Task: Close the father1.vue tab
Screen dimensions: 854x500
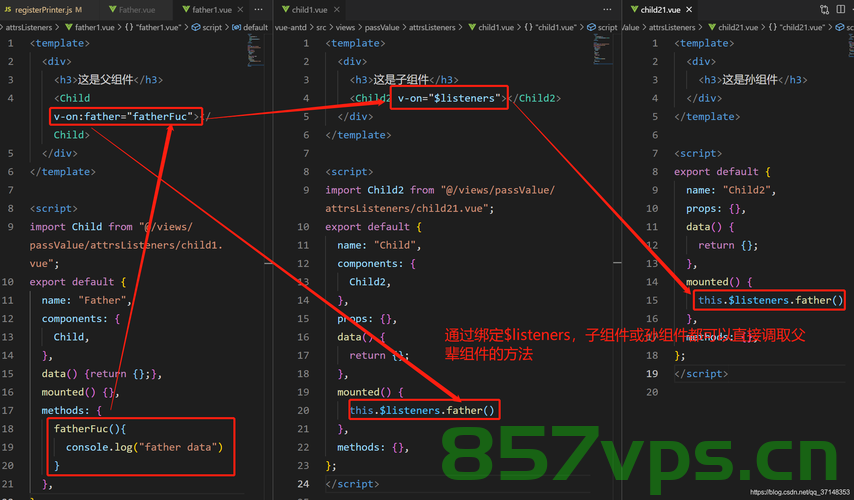Action: (x=240, y=10)
